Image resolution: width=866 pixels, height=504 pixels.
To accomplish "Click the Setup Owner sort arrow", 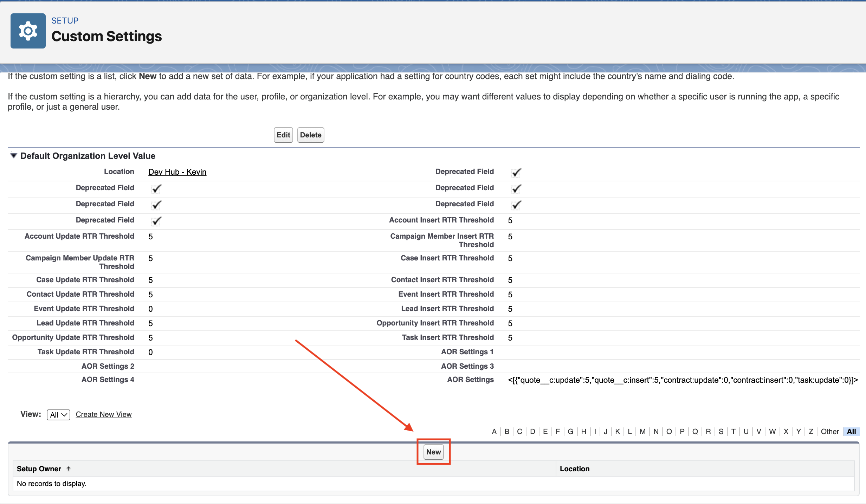I will 69,469.
